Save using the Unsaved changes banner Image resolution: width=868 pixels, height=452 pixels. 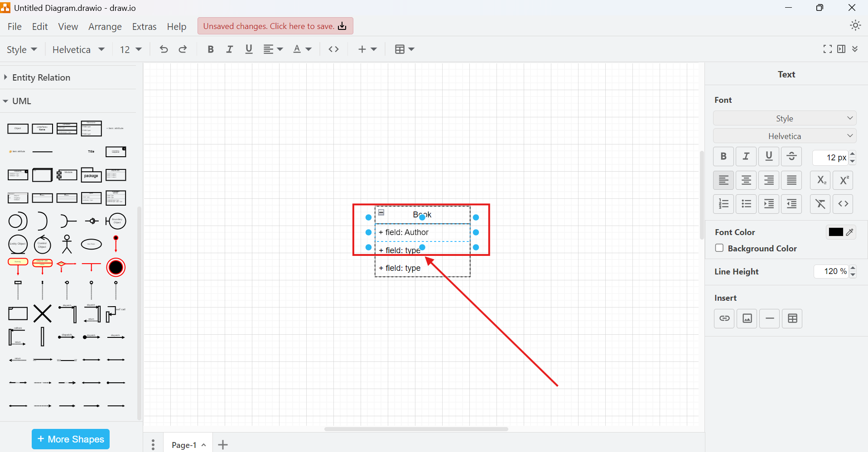[275, 26]
